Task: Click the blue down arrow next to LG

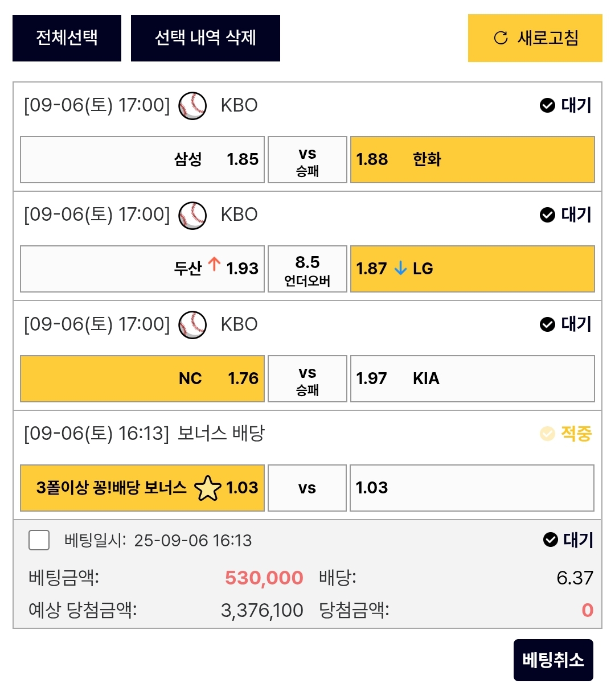Action: pyautogui.click(x=400, y=268)
